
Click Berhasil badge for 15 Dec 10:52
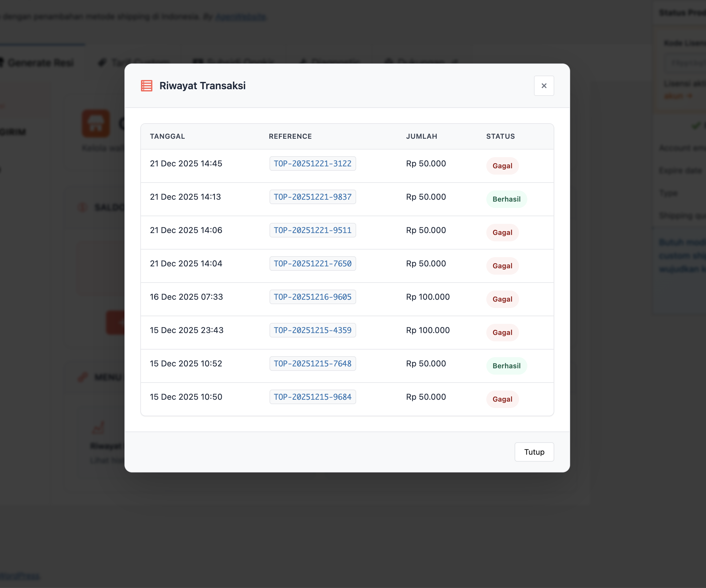(506, 365)
